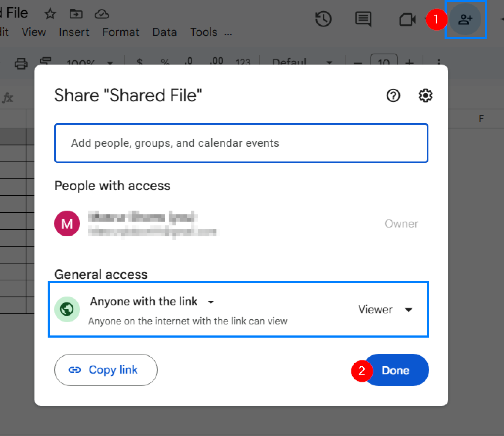This screenshot has width=504, height=436.
Task: Open sharing settings via the gear
Action: pos(425,96)
